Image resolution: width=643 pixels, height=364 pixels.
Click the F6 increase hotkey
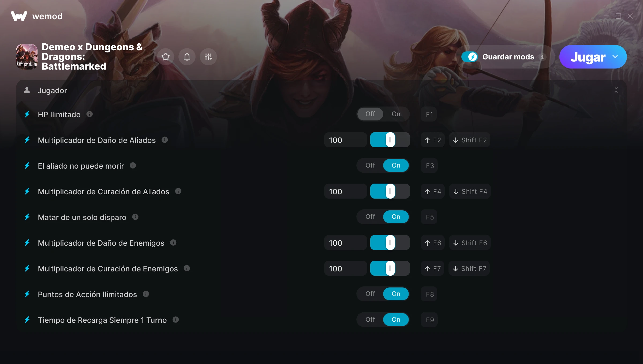click(433, 243)
